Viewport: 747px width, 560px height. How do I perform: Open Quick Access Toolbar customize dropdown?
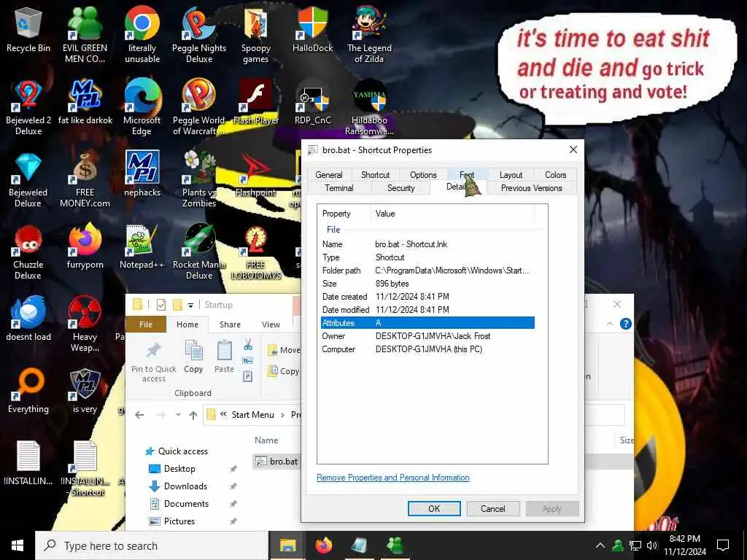point(190,305)
